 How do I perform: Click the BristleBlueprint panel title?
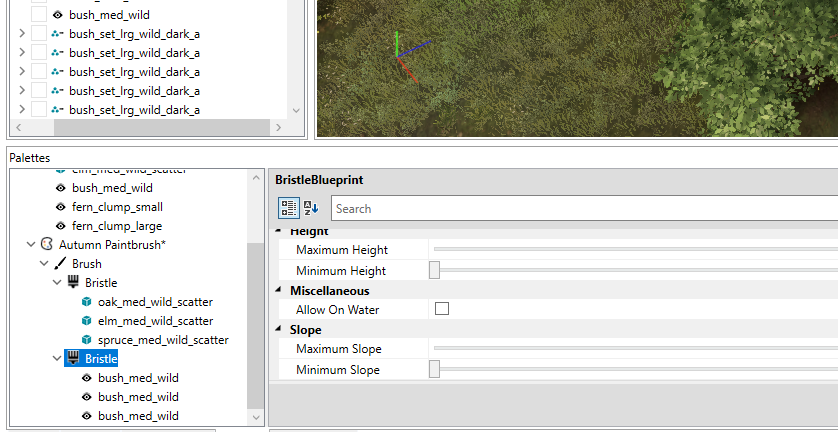pyautogui.click(x=319, y=180)
